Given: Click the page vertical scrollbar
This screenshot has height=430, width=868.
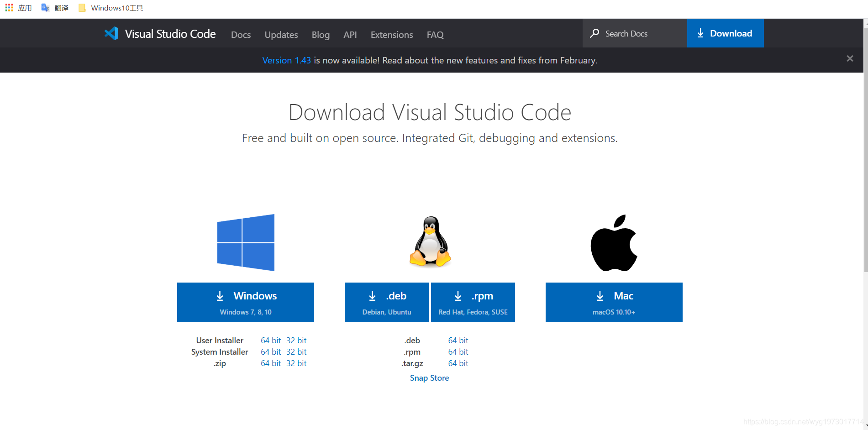Looking at the screenshot, I should tap(865, 151).
